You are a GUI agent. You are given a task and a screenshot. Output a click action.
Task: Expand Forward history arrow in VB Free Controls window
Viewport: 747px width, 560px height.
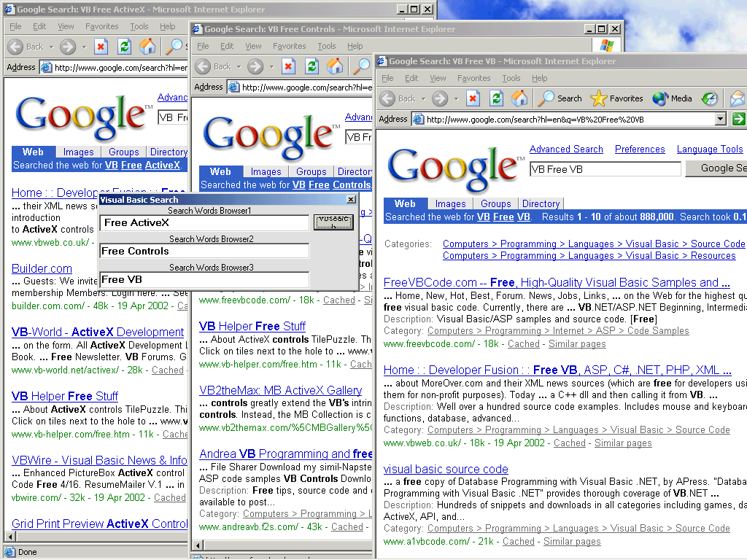[271, 66]
